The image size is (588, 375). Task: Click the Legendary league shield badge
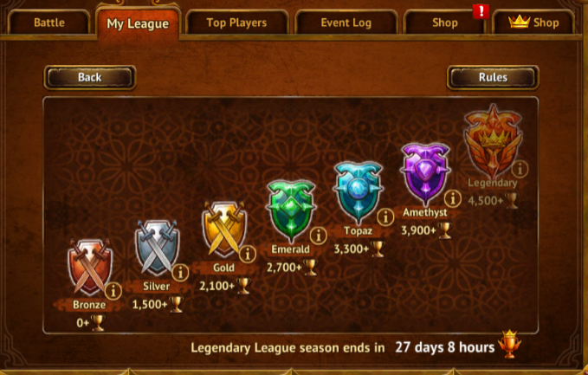[493, 141]
